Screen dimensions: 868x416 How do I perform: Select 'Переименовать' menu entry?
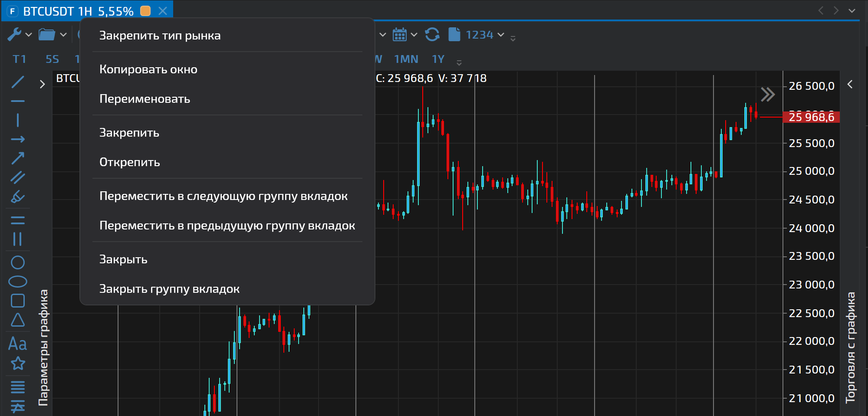pos(145,99)
